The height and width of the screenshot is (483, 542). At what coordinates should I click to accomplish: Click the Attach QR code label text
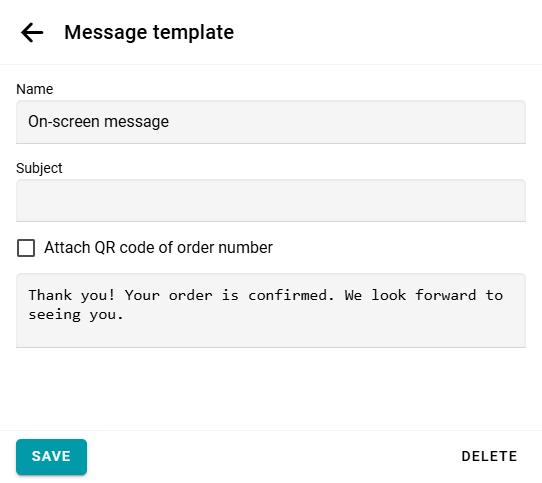pyautogui.click(x=158, y=248)
